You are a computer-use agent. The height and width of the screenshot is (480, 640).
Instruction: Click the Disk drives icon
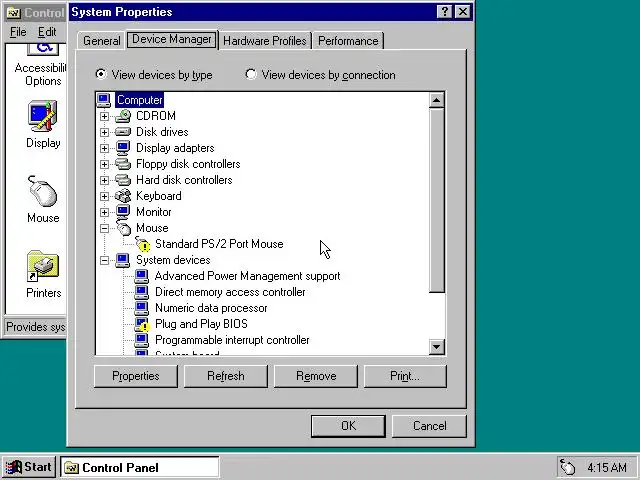[x=123, y=132]
